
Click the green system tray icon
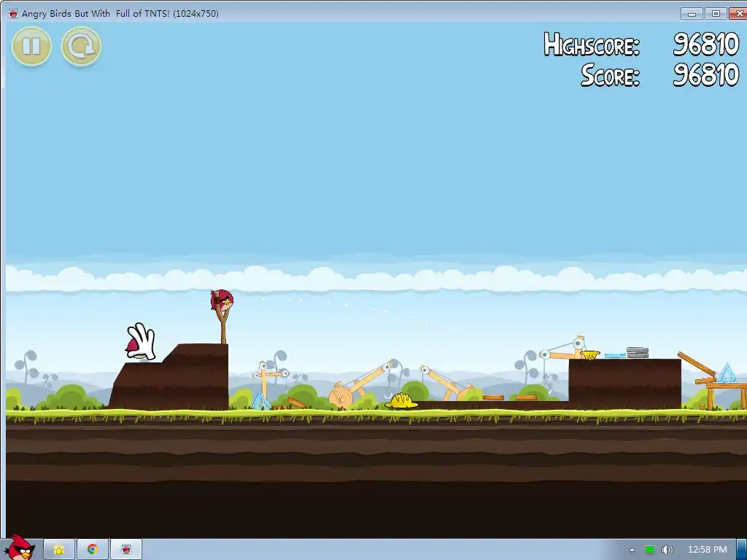pos(650,550)
